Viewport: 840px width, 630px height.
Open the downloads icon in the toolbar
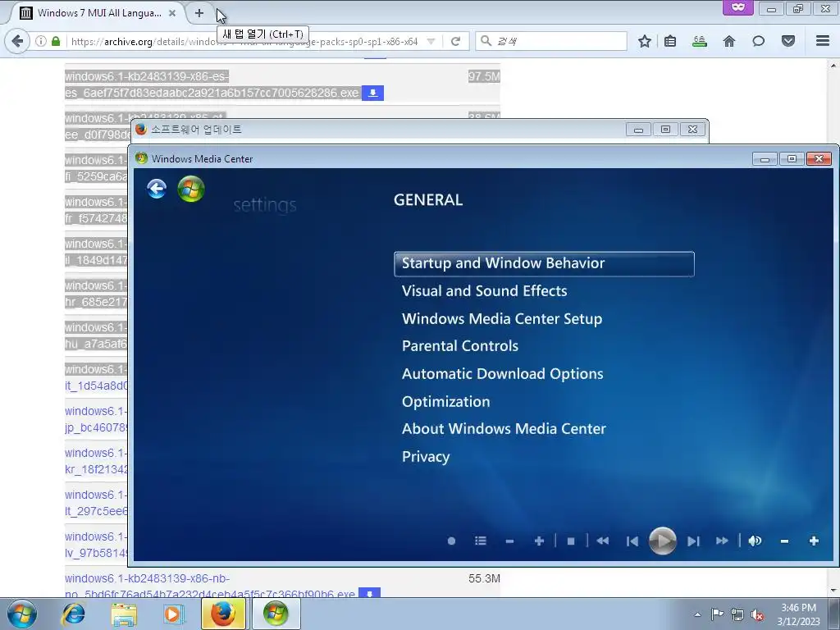pos(700,41)
